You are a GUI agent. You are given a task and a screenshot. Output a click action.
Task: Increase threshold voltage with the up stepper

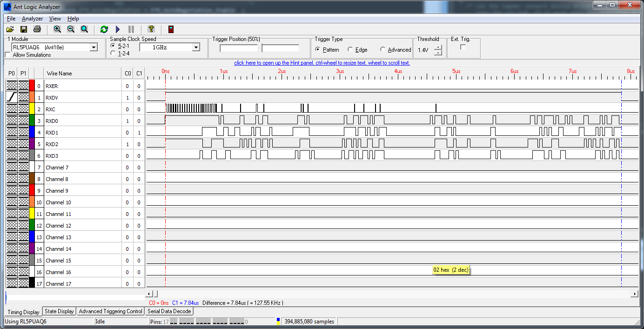click(438, 47)
